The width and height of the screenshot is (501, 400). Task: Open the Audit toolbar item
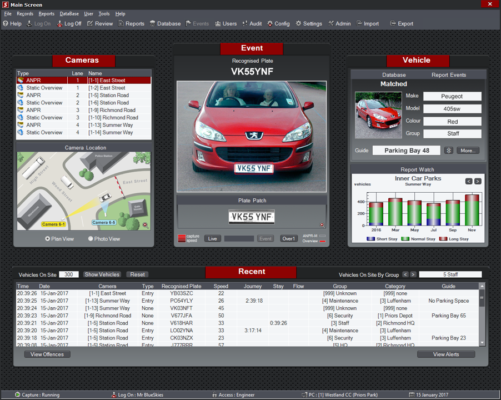[x=252, y=24]
